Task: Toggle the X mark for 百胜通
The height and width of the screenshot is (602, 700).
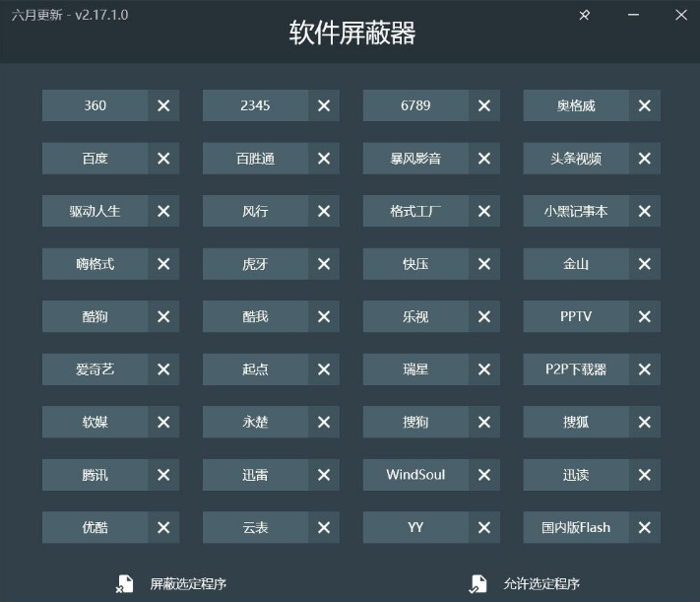Action: 324,159
